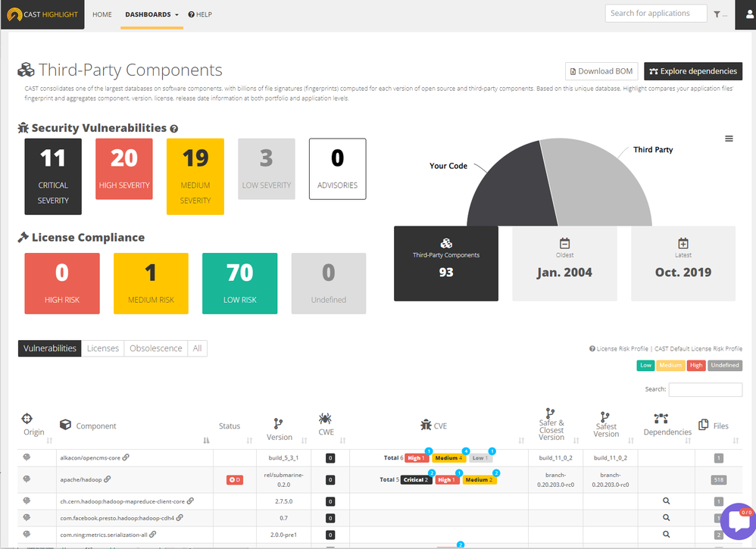Open dependencies magnifier for hadoop-mapreduce-client-core row
Viewport: 756px width, 549px height.
pos(667,501)
